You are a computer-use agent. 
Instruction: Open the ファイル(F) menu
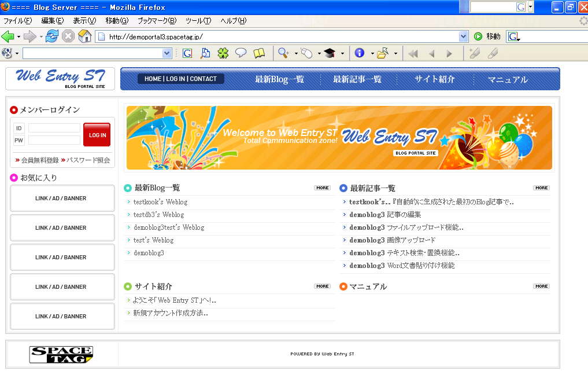17,21
